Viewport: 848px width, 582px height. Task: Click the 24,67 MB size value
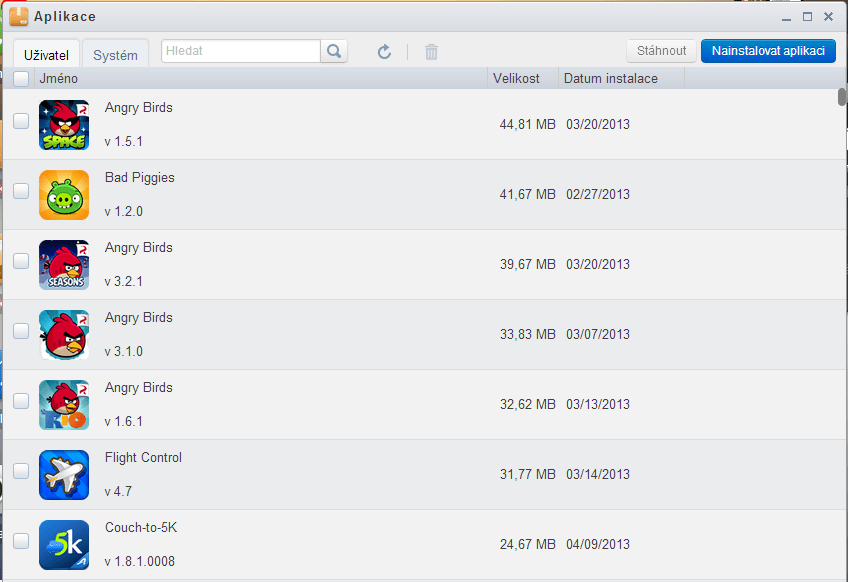[x=527, y=544]
